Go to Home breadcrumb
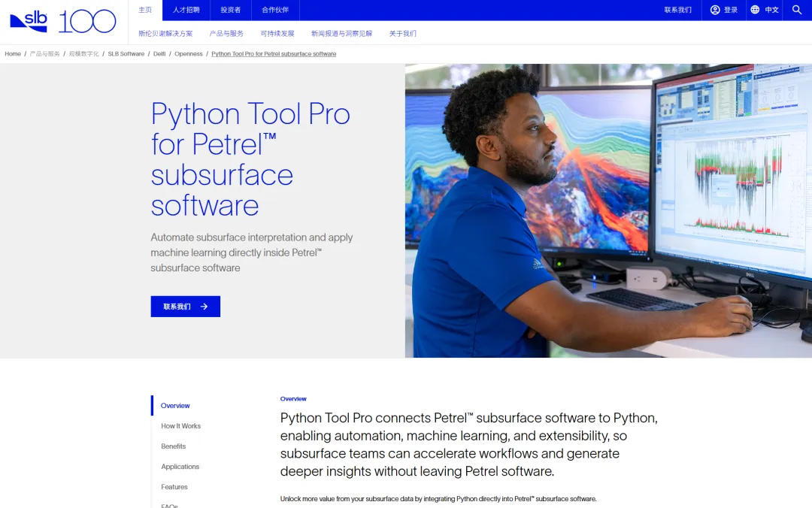Viewport: 812px width, 508px height. 13,54
